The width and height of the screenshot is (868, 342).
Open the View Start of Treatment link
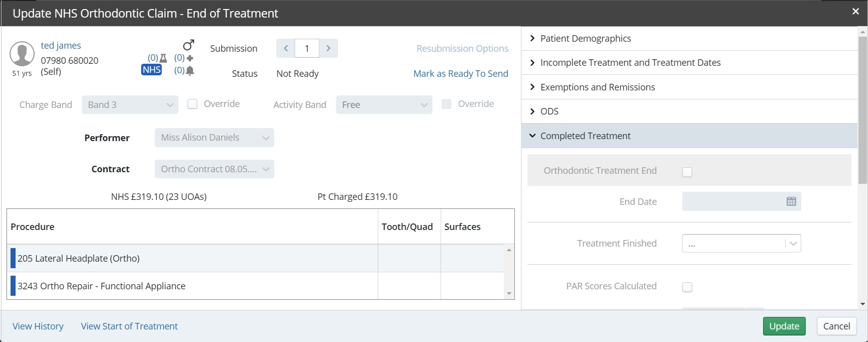pos(129,326)
